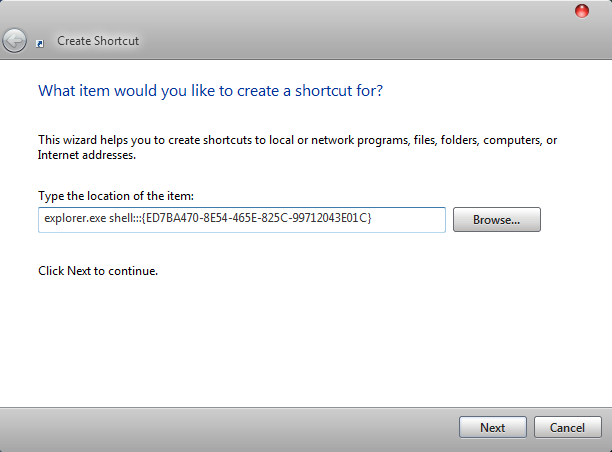Open the Browse... file picker
Viewport: 612px width, 452px height.
coord(496,219)
